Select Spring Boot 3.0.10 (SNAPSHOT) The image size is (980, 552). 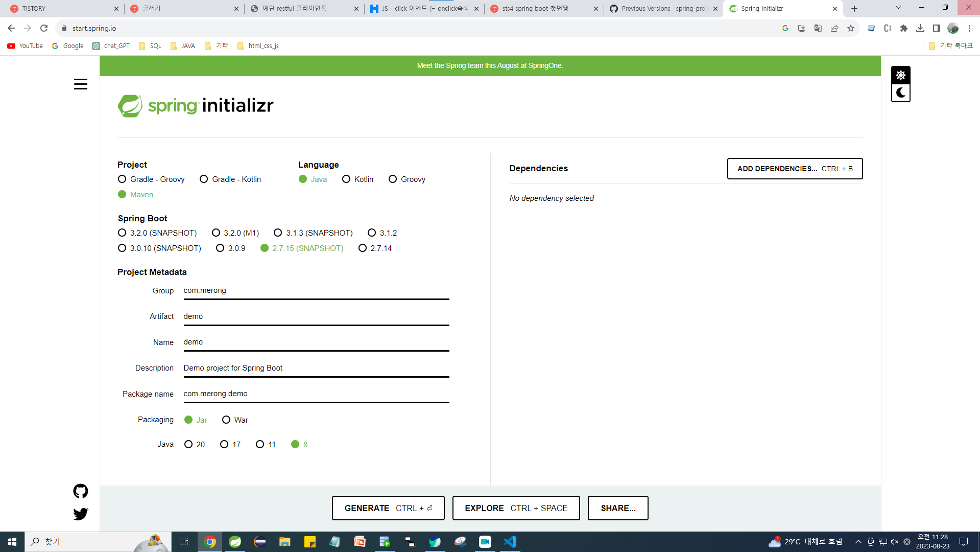coord(159,248)
